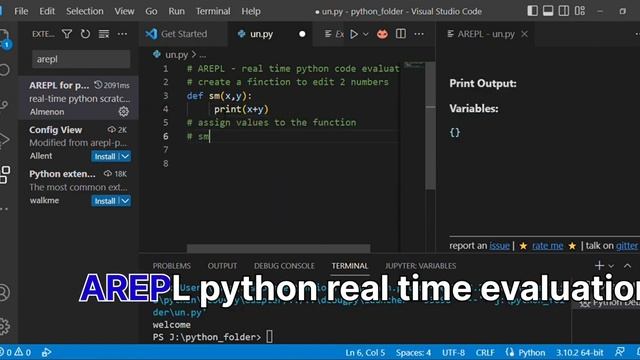
Task: Refresh the extensions list
Action: [85, 34]
